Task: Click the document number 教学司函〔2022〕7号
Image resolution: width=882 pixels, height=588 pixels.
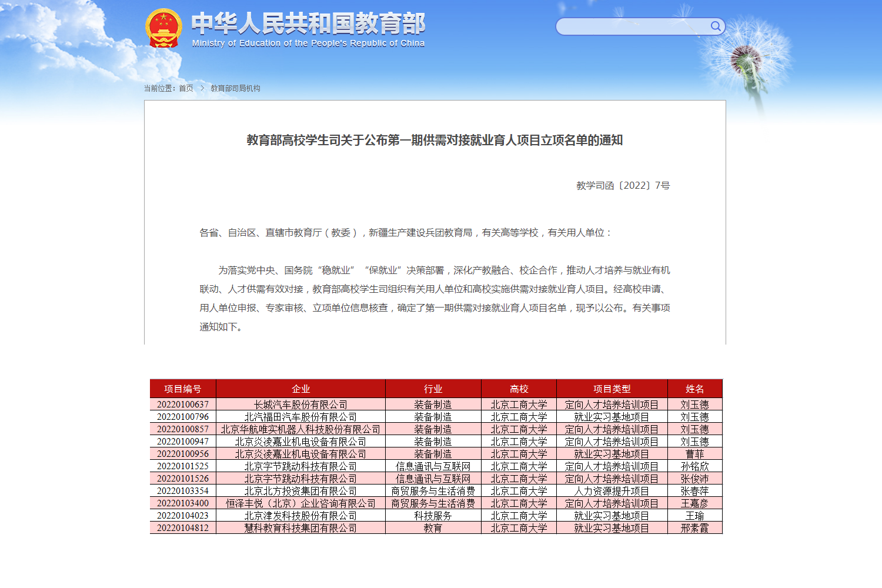Action: click(x=623, y=185)
